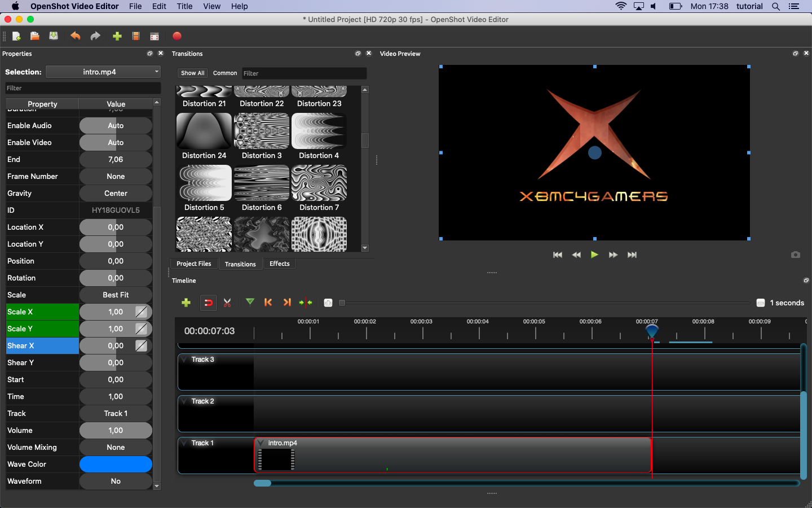Screen dimensions: 812x508
Task: Select the Distortion 24 transition thumbnail
Action: click(x=204, y=132)
